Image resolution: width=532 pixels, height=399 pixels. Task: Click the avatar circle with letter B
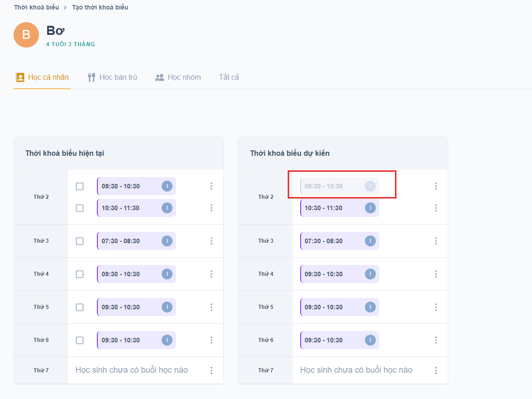click(26, 35)
